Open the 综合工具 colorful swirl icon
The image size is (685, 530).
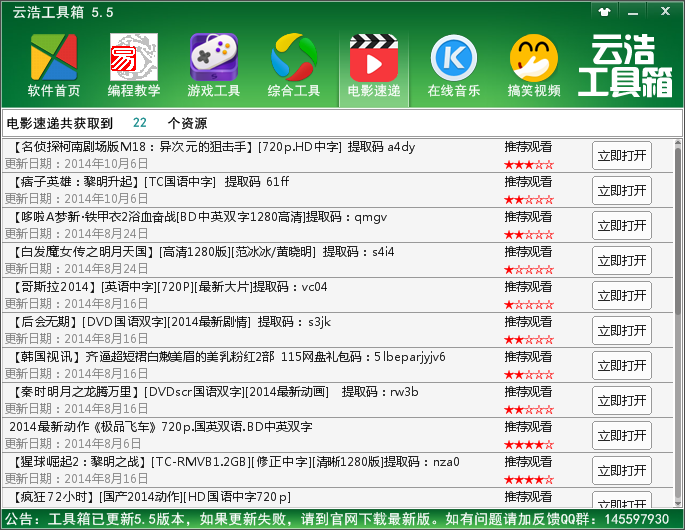tap(294, 66)
